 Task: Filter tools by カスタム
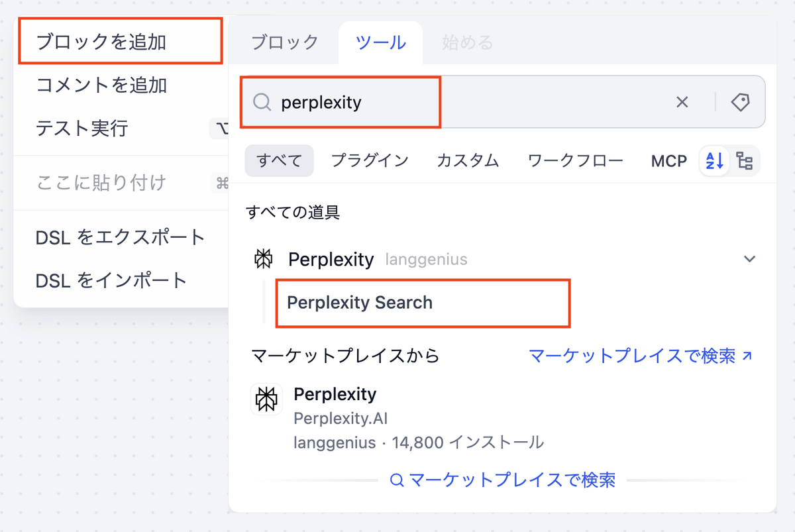click(468, 161)
